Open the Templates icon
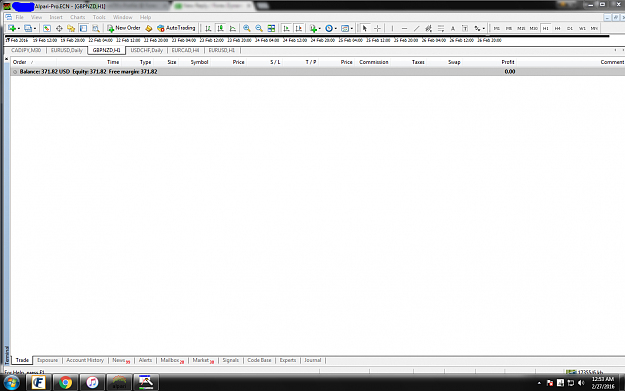 pyautogui.click(x=345, y=28)
